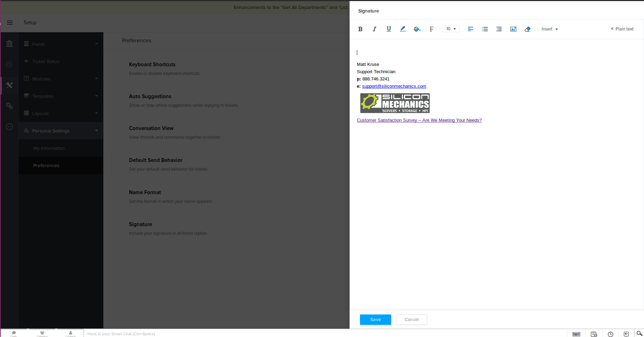This screenshot has height=337, width=644.
Task: Toggle bold formatting in signature editor
Action: point(360,29)
